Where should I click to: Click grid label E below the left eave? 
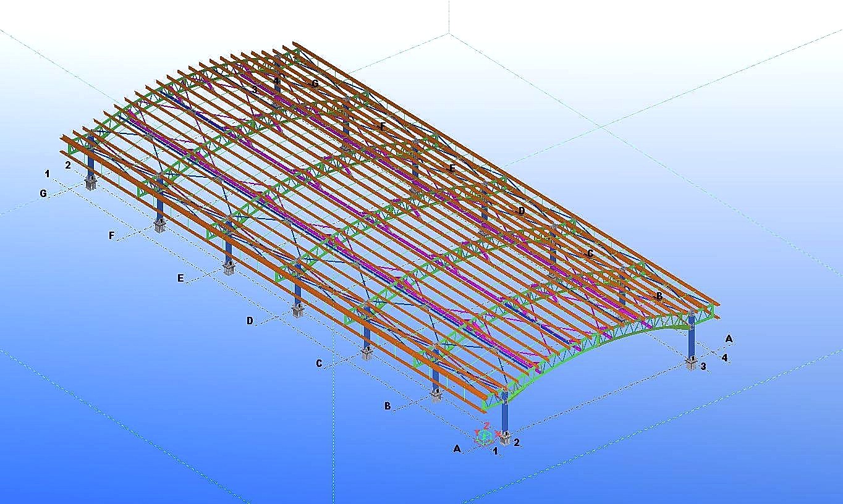(x=180, y=279)
